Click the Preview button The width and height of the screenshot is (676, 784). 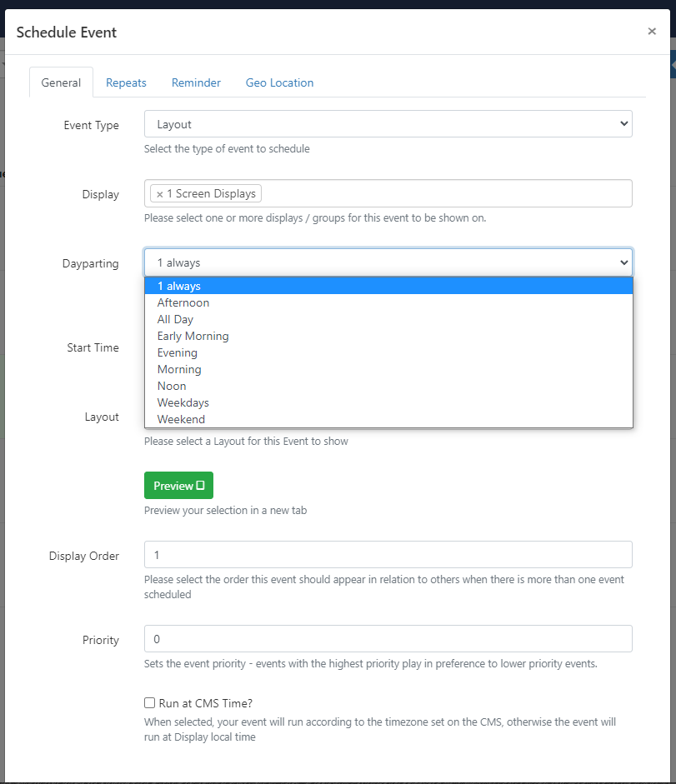(x=178, y=486)
